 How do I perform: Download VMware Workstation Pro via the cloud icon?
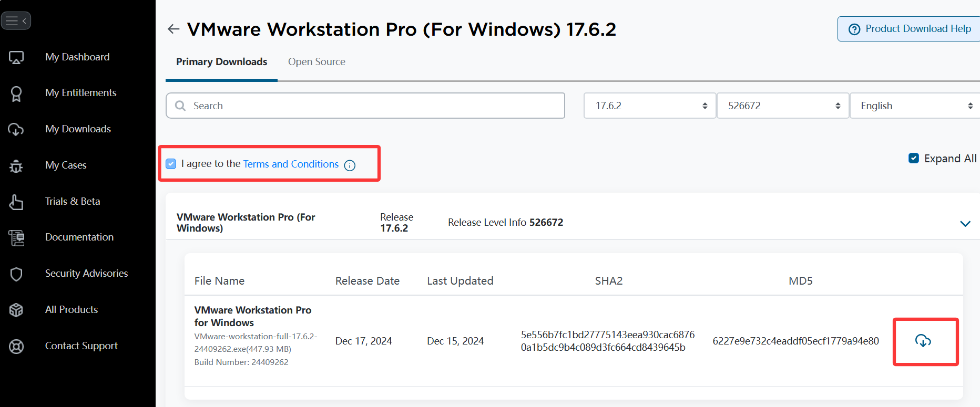pos(923,341)
